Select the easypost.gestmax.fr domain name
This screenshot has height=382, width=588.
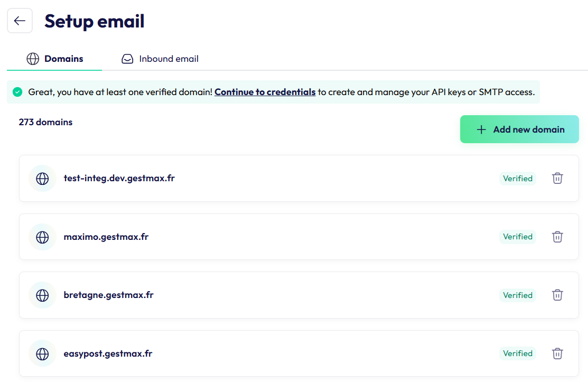[108, 353]
